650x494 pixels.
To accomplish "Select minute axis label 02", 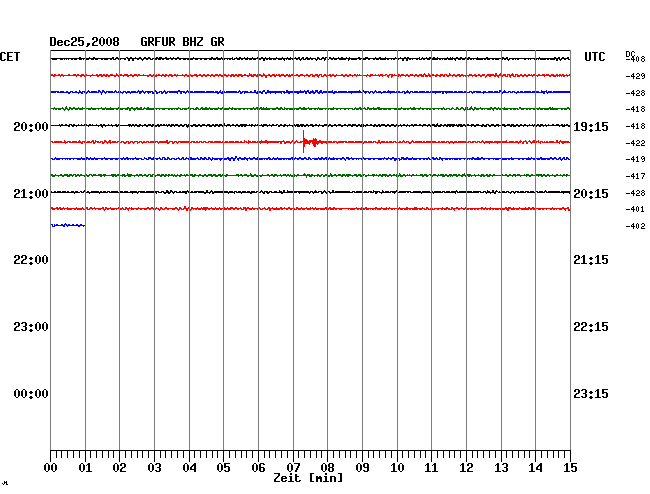I will click(119, 468).
